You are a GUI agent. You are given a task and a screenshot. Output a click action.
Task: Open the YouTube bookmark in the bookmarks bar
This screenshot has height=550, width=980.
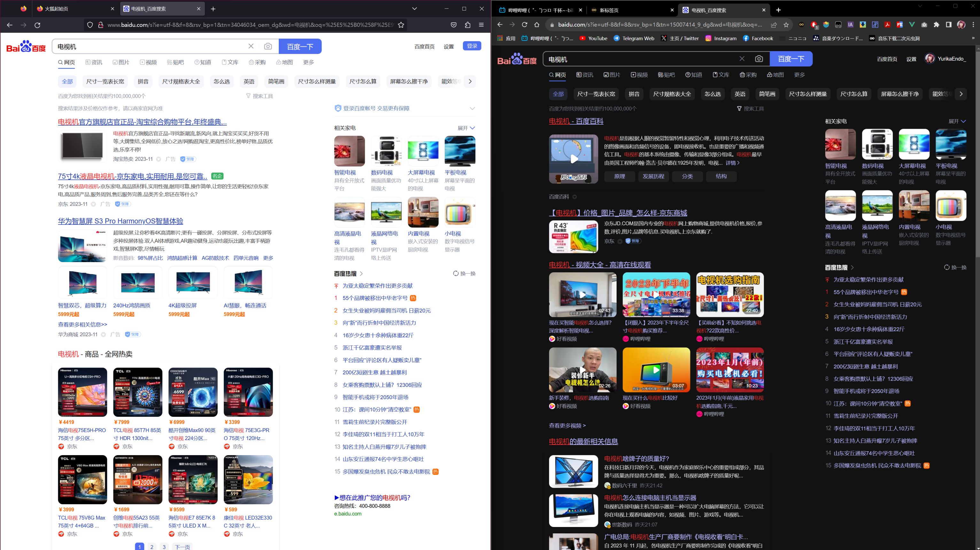click(x=593, y=38)
